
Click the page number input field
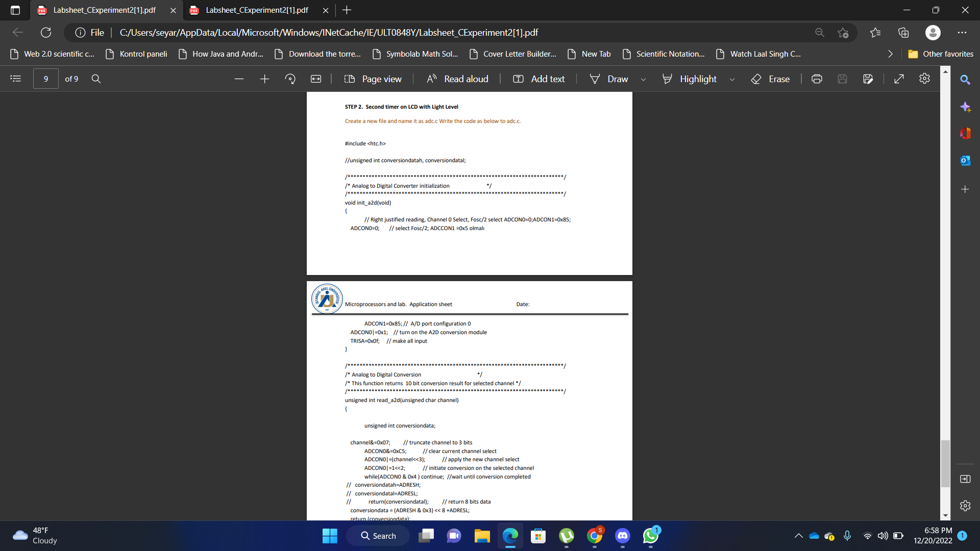(46, 79)
